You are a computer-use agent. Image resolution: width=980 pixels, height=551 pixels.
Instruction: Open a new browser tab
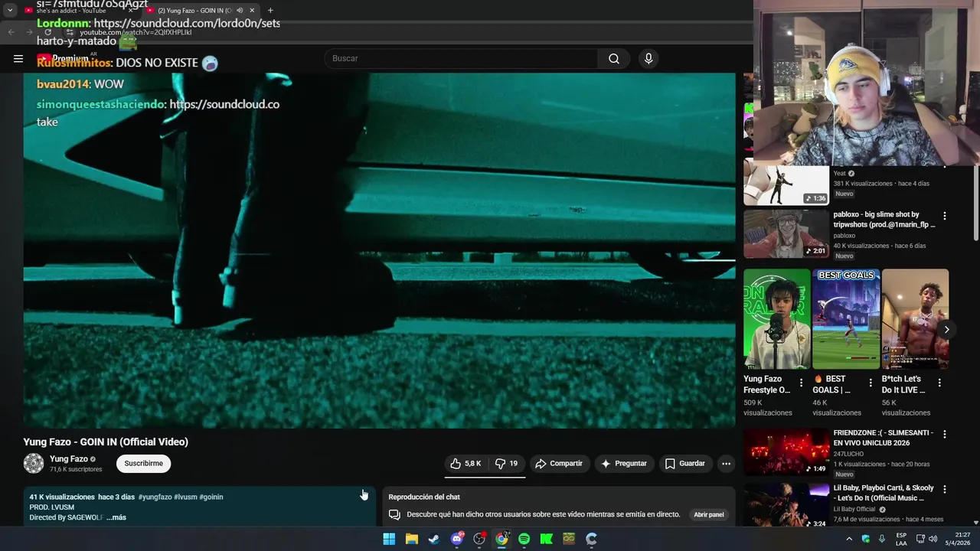(270, 11)
